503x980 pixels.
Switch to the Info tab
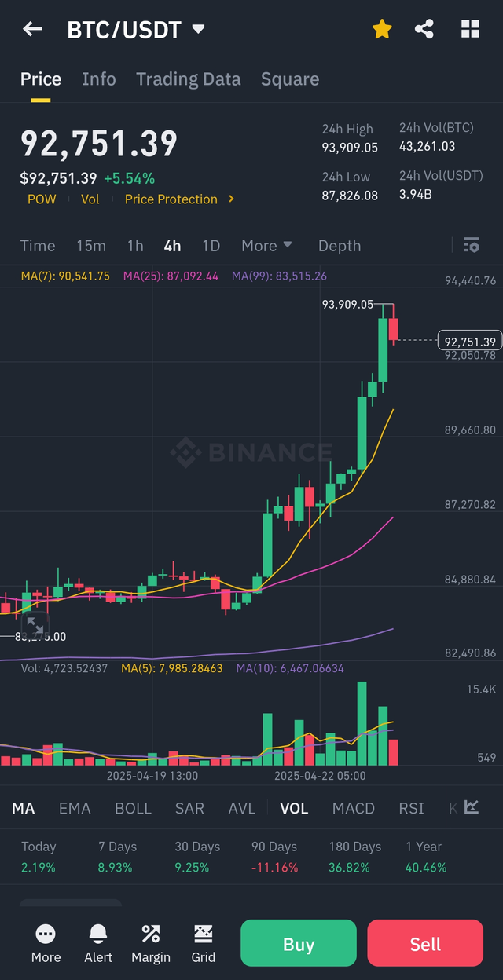[x=99, y=79]
